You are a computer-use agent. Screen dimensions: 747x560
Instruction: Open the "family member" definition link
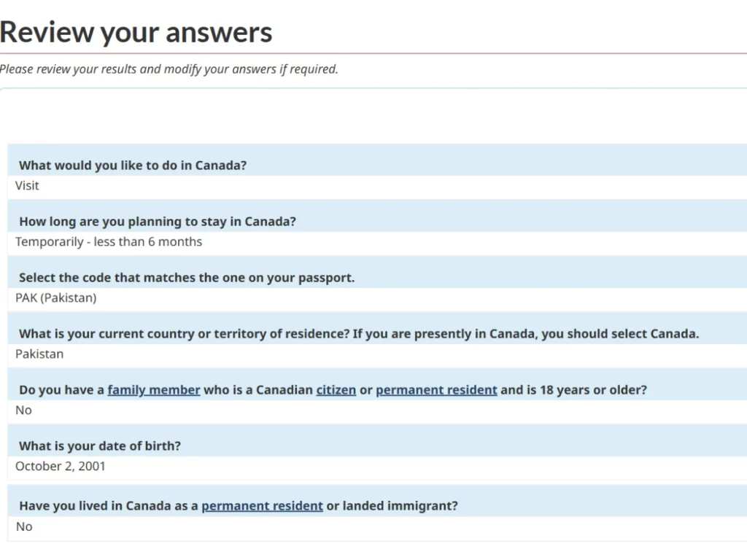click(x=153, y=389)
